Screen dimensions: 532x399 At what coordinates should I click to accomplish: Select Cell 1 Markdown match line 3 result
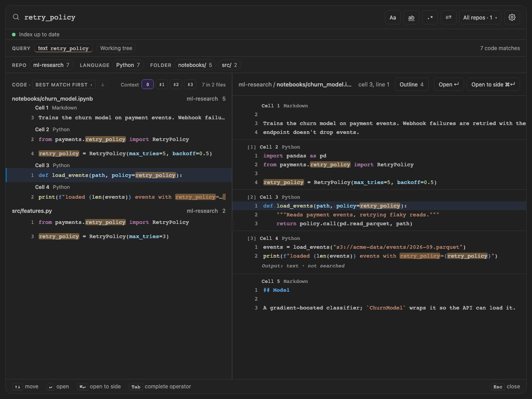119,118
